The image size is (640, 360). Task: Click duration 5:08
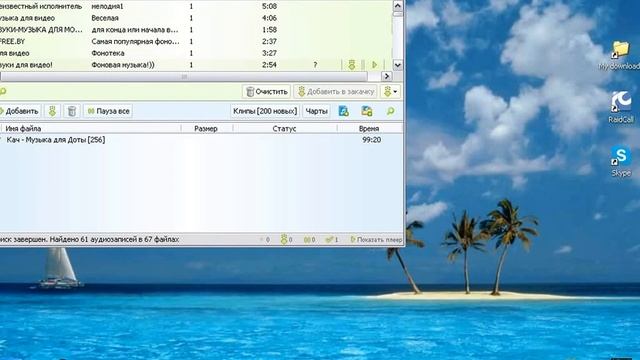(269, 6)
